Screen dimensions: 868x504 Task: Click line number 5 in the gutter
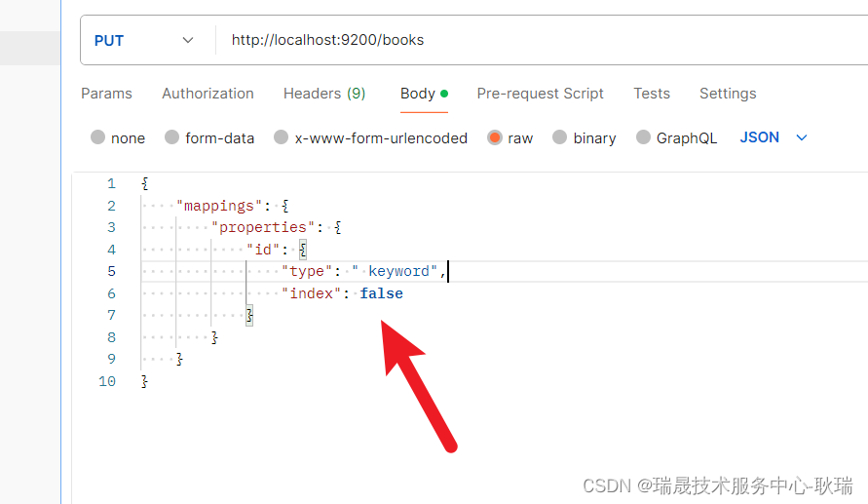[111, 271]
